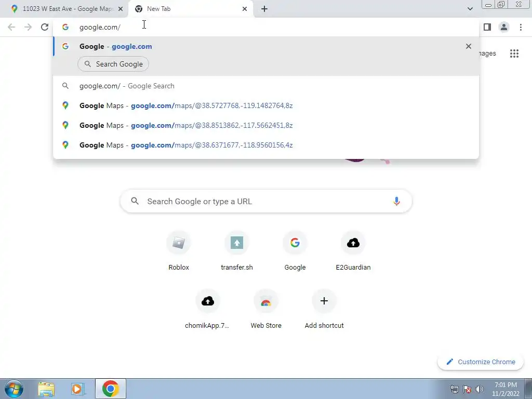Open the Google apps grid icon

pyautogui.click(x=514, y=54)
